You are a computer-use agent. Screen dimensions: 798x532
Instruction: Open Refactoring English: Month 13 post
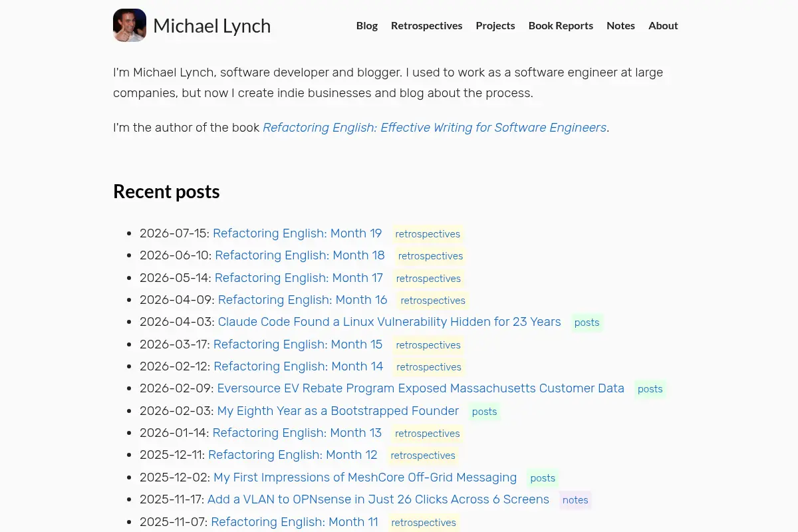(297, 433)
